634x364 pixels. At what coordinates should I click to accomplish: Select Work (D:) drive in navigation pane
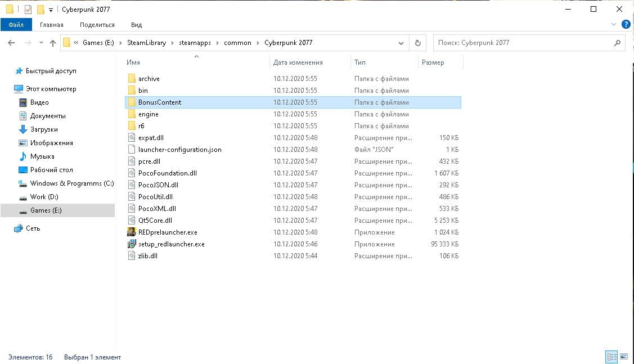44,197
